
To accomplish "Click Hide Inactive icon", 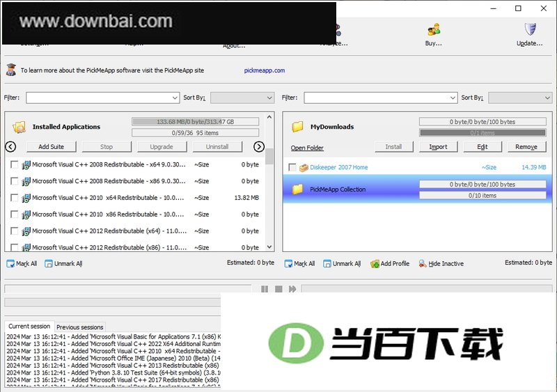I will (423, 264).
